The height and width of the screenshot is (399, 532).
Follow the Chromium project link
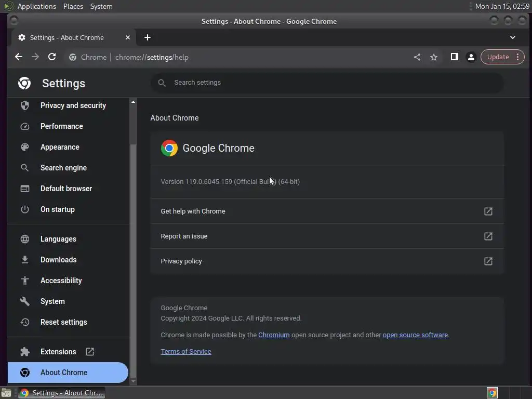click(x=274, y=335)
